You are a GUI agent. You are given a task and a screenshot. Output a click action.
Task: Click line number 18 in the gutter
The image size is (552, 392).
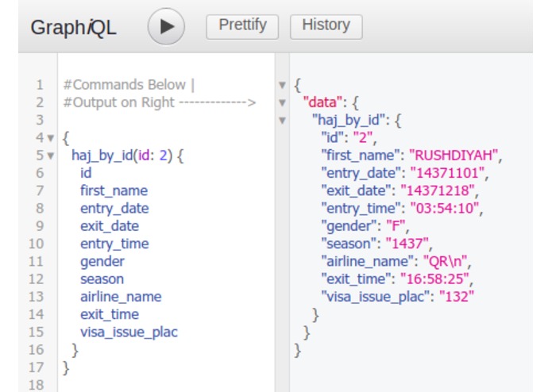coord(37,385)
